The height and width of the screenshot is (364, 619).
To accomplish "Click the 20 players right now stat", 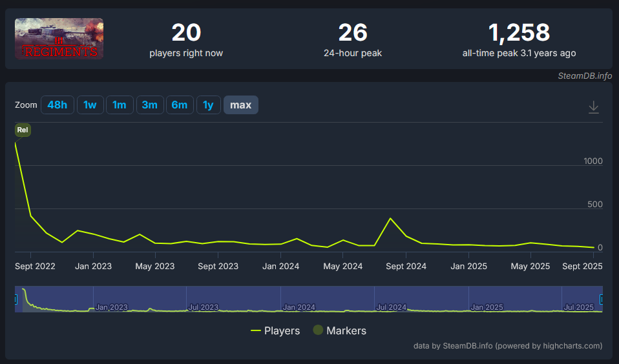I will click(x=186, y=40).
